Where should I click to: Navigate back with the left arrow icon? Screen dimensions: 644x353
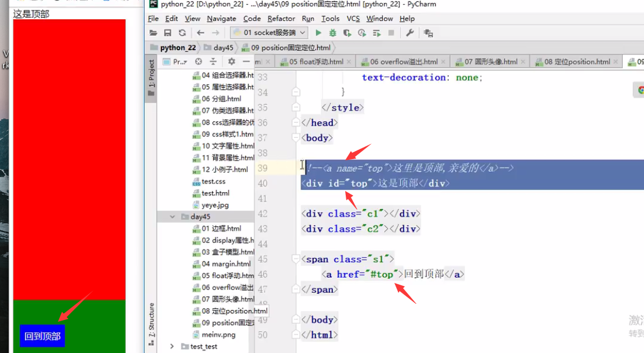click(x=200, y=33)
